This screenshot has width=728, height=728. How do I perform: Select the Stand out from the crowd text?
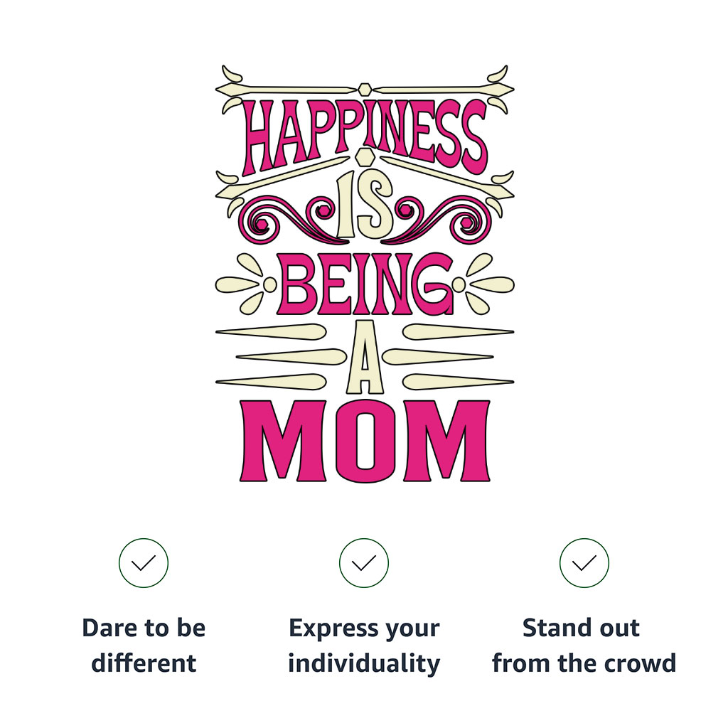click(584, 646)
